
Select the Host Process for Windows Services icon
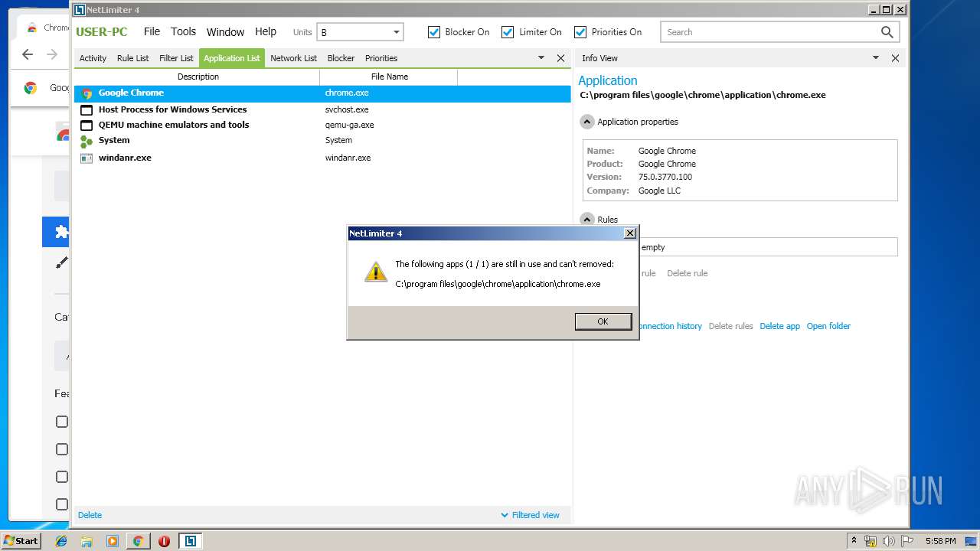87,110
